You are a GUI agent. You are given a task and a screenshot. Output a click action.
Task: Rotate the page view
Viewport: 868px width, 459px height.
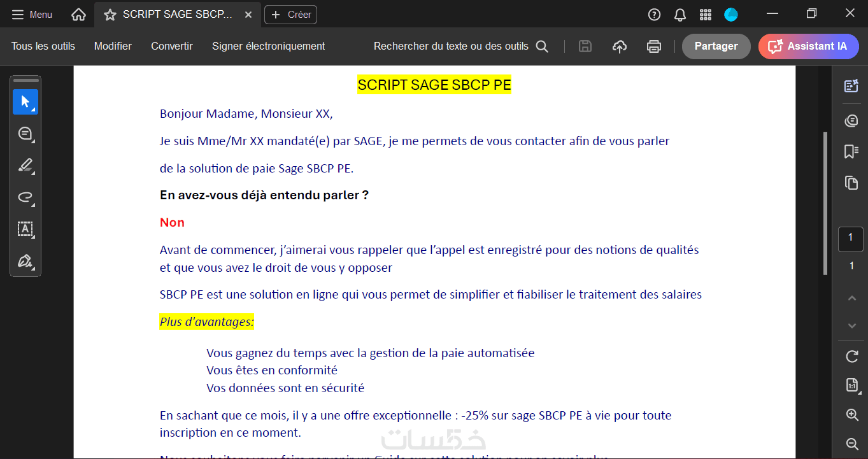pos(852,357)
